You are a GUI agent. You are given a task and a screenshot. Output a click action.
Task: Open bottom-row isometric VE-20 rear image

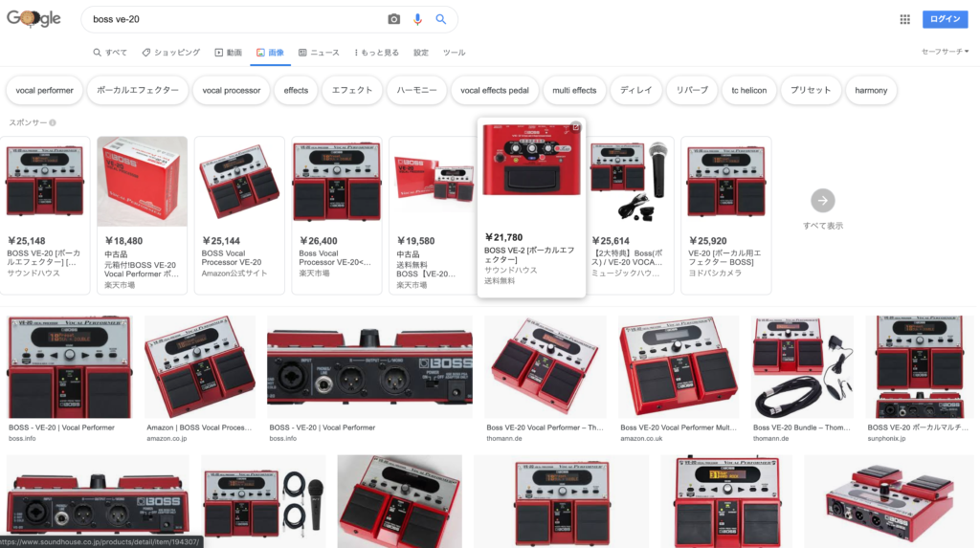tap(888, 501)
